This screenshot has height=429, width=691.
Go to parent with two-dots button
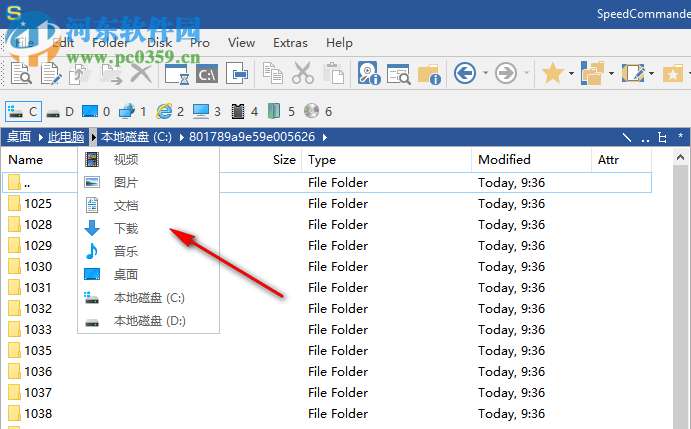point(645,138)
